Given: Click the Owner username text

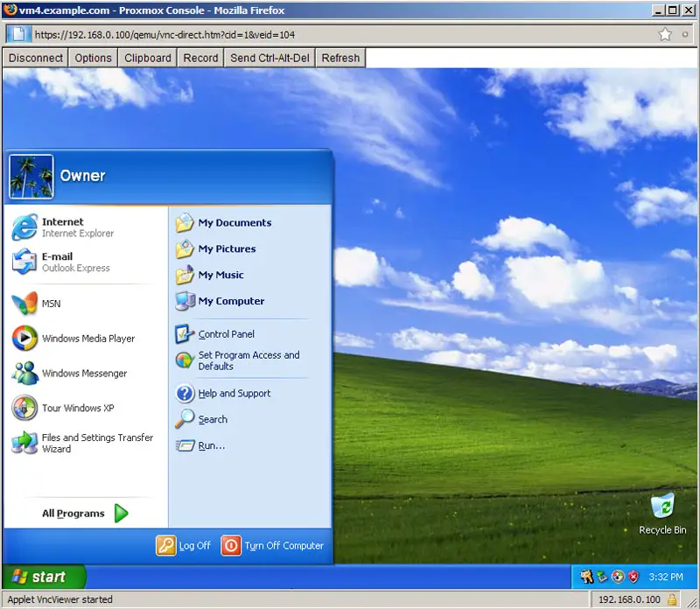Looking at the screenshot, I should tap(82, 176).
